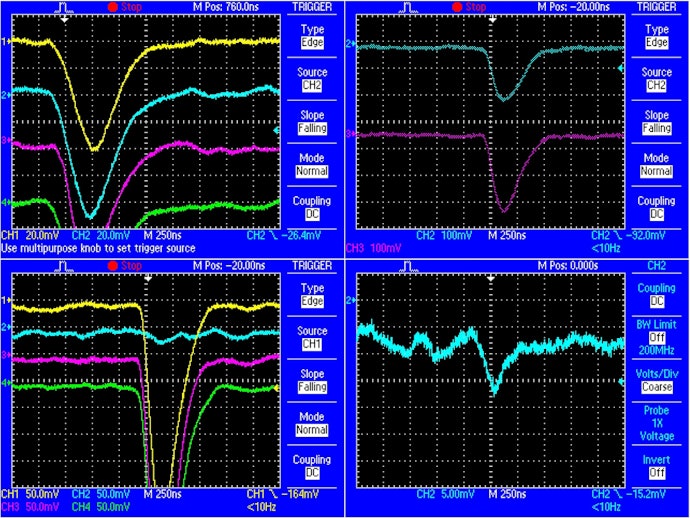The image size is (690, 518).
Task: Click Volts/Div Coarse button
Action: (656, 381)
